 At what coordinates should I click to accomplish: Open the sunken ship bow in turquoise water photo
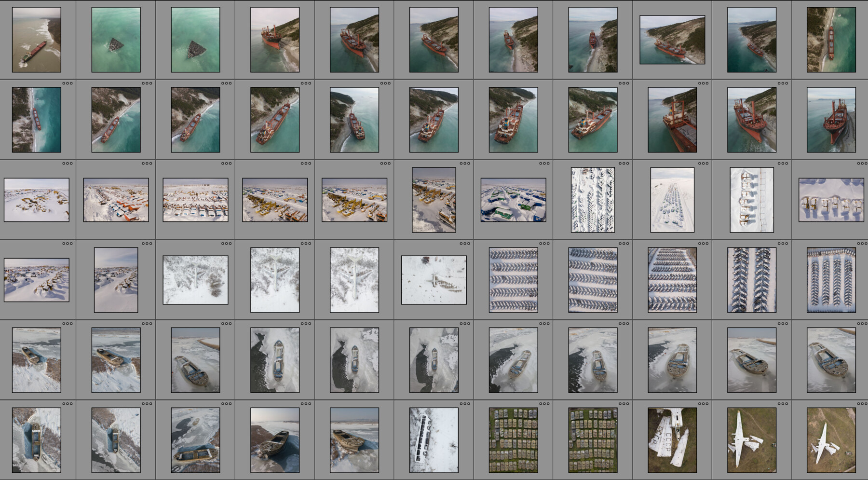point(116,39)
